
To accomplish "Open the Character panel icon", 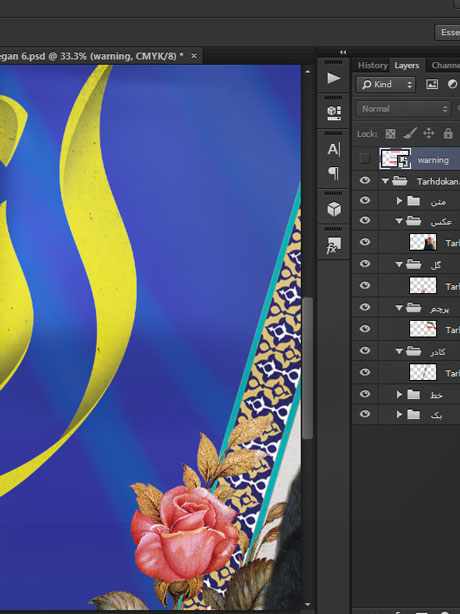I will (x=334, y=149).
